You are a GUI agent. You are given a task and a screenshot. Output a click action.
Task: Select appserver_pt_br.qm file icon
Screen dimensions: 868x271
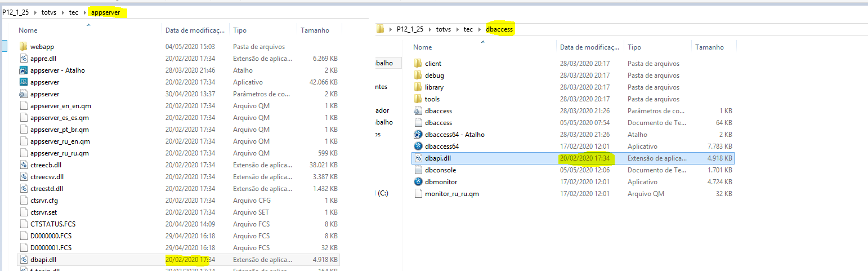point(24,130)
